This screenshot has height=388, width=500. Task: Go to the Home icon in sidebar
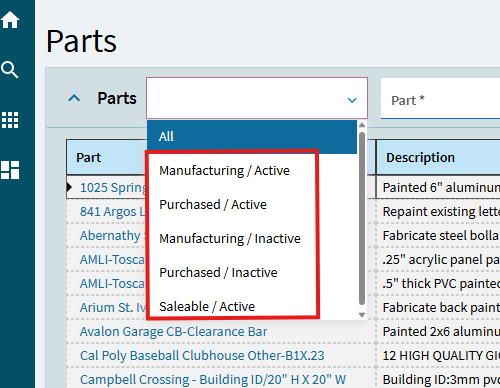tap(10, 20)
